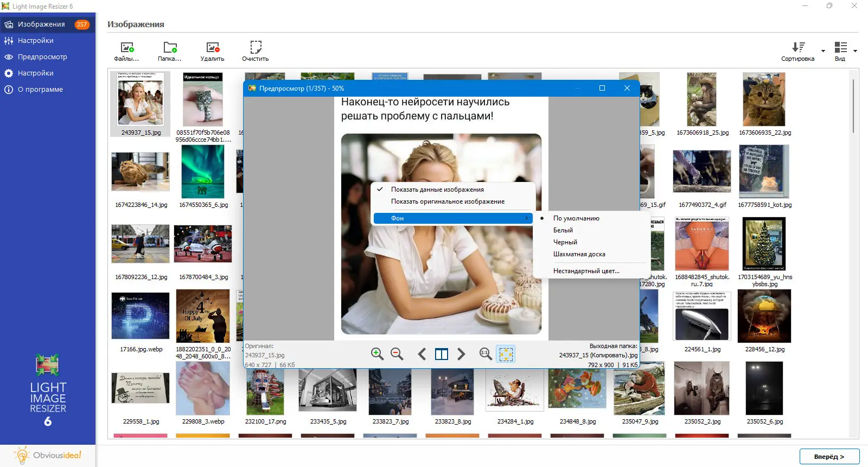Click the Вид view layout icon

[840, 47]
